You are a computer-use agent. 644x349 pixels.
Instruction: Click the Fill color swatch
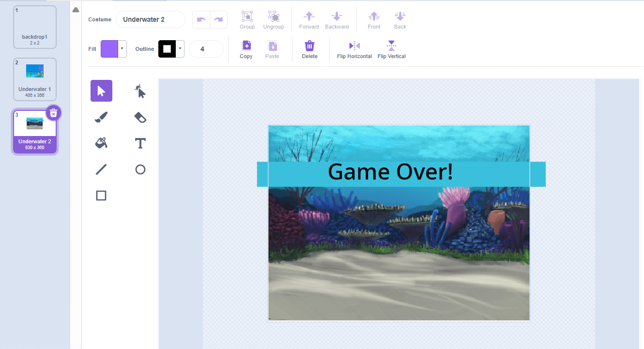[110, 49]
